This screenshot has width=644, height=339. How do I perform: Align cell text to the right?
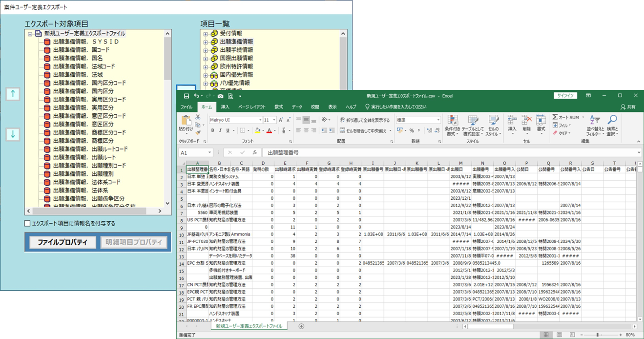click(314, 130)
